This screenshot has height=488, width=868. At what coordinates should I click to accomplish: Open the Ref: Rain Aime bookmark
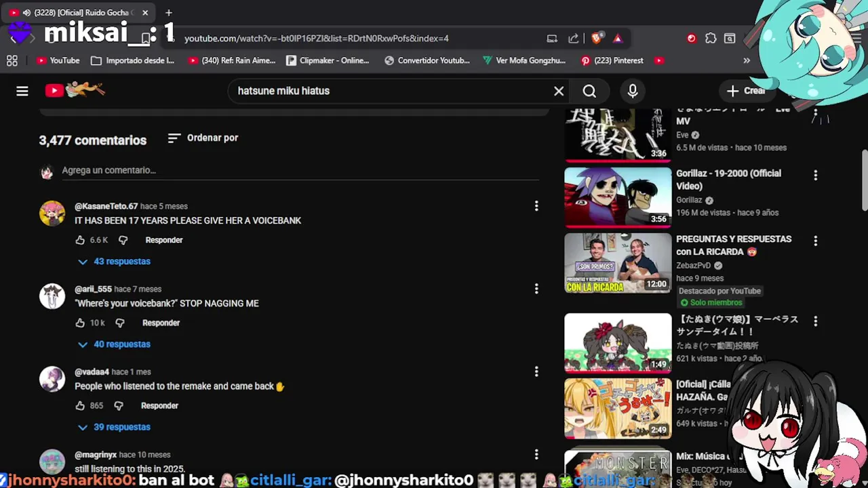coord(232,60)
